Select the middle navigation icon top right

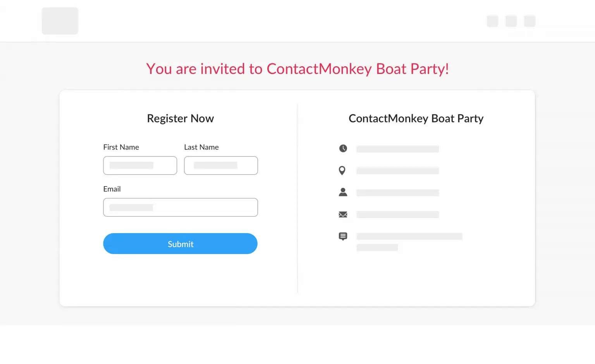pyautogui.click(x=511, y=21)
